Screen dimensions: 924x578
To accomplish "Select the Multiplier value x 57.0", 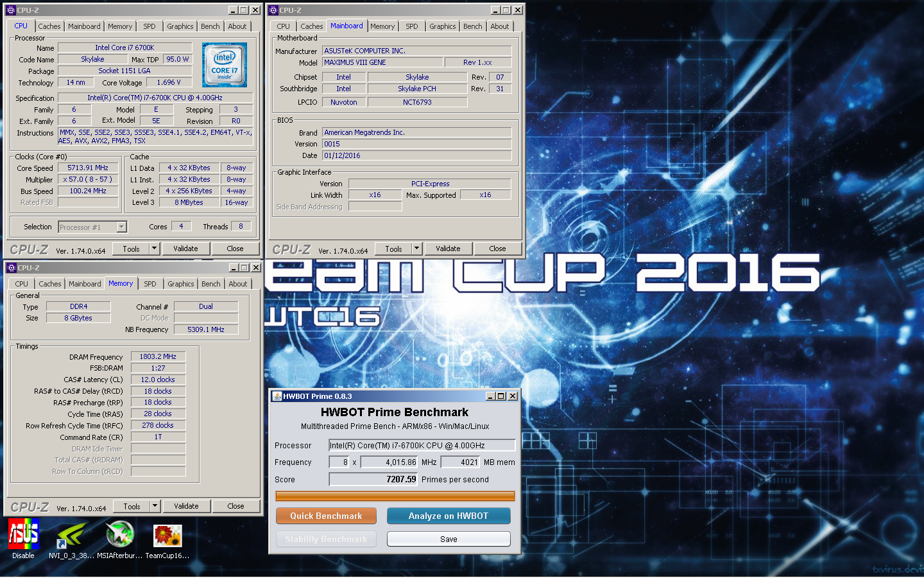I will (x=88, y=179).
